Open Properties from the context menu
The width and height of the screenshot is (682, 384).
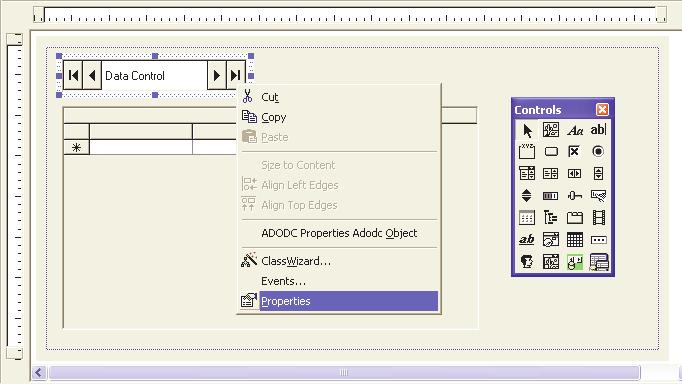click(x=339, y=301)
